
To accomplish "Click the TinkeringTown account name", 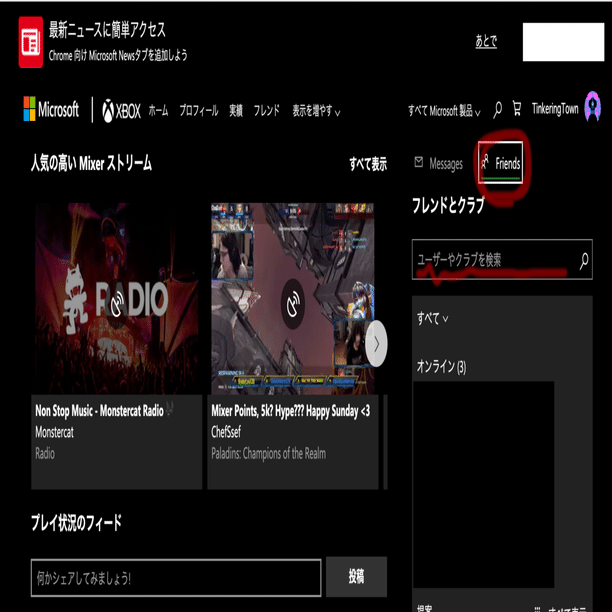I will (555, 109).
